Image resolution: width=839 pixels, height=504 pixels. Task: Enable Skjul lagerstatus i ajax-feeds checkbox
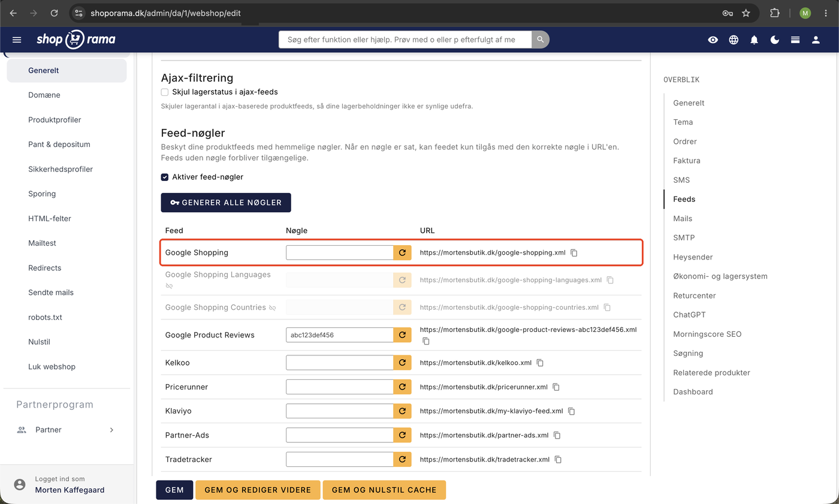(x=165, y=92)
